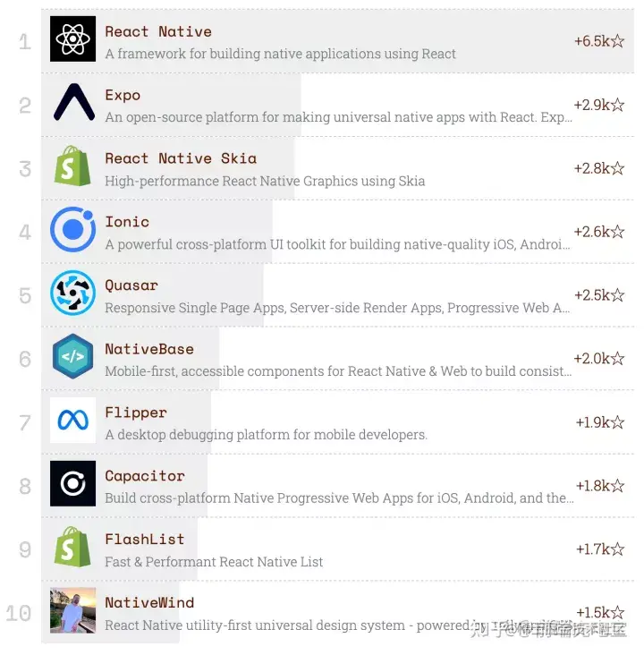Open the React Native Skia title

181,158
